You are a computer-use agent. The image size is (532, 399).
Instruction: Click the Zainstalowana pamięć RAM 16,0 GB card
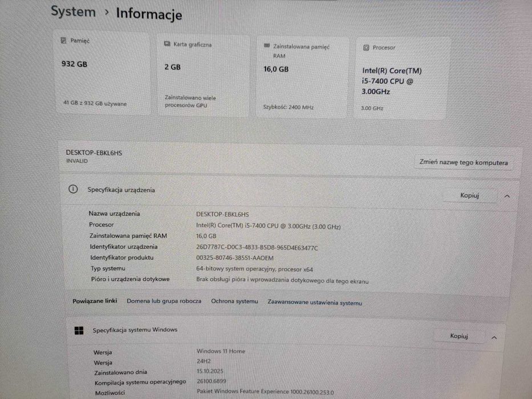tap(302, 78)
